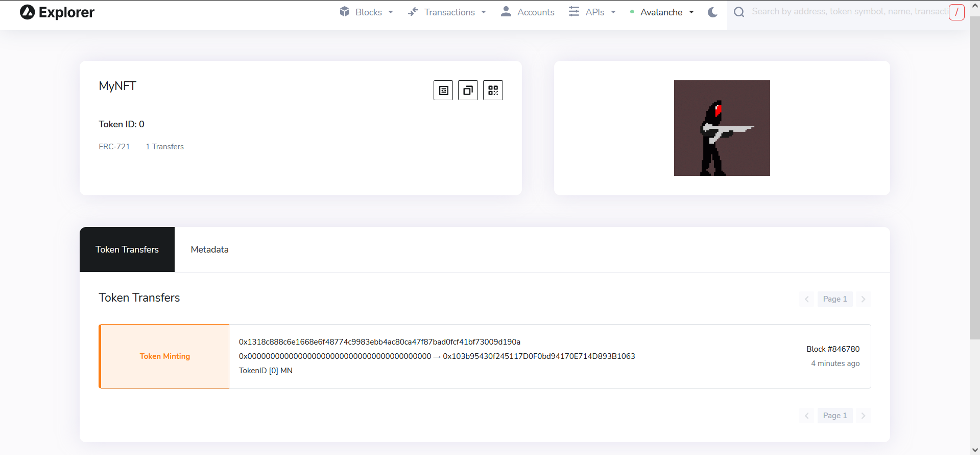Toggle dark mode with moon icon

tap(712, 12)
